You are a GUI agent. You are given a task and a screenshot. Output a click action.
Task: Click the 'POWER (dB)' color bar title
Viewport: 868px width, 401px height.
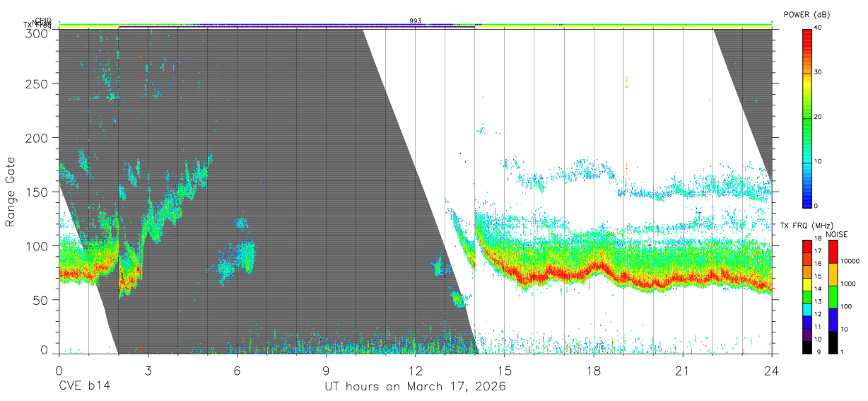click(x=807, y=15)
